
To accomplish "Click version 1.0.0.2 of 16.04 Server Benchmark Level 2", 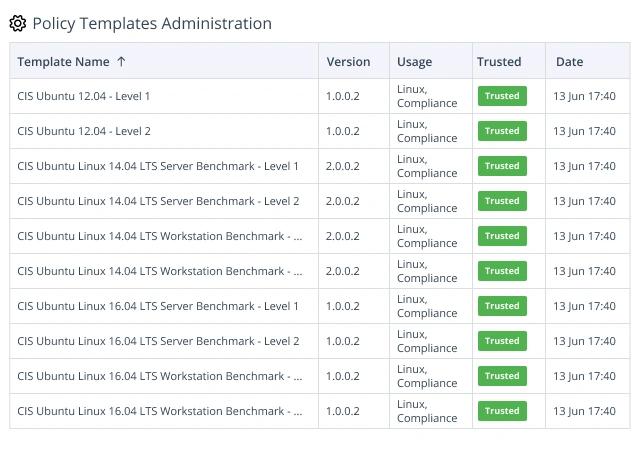I will tap(343, 341).
